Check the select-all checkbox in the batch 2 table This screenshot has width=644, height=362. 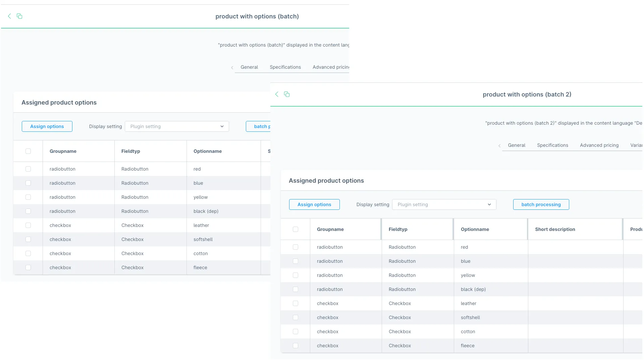pos(296,229)
